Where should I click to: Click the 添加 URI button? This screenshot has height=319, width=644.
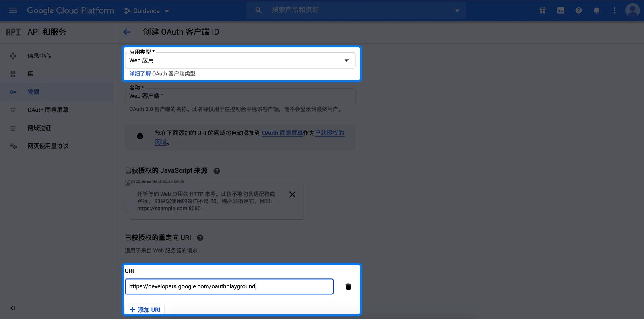point(145,309)
